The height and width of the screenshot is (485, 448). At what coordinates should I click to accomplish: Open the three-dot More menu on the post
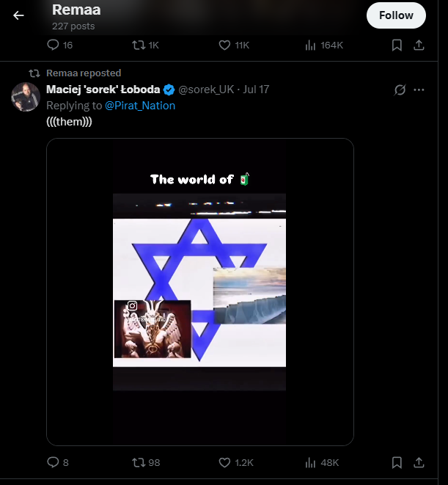point(419,90)
